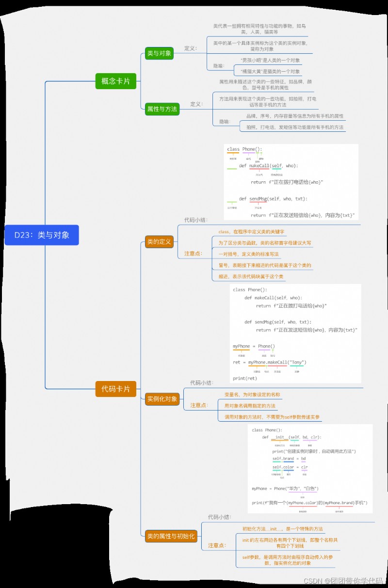
Task: Click 代码小结 label of 类的定义
Action: click(x=196, y=220)
